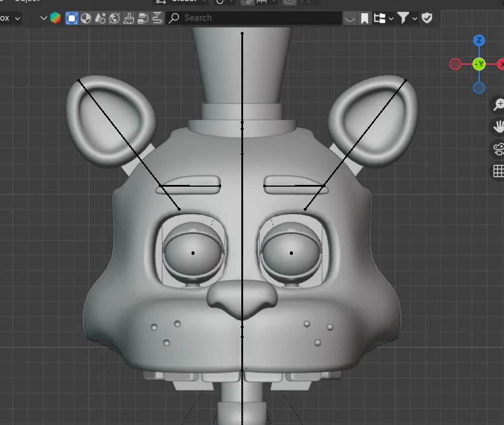504x425 pixels.
Task: Click the hollow blue negative-Z gizmo circle
Action: click(x=479, y=88)
